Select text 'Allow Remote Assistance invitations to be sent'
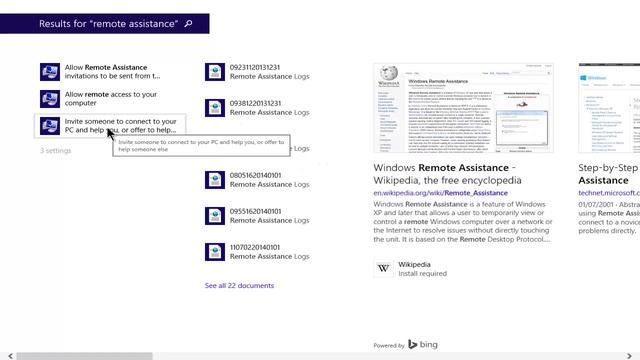The width and height of the screenshot is (640, 360). point(113,72)
